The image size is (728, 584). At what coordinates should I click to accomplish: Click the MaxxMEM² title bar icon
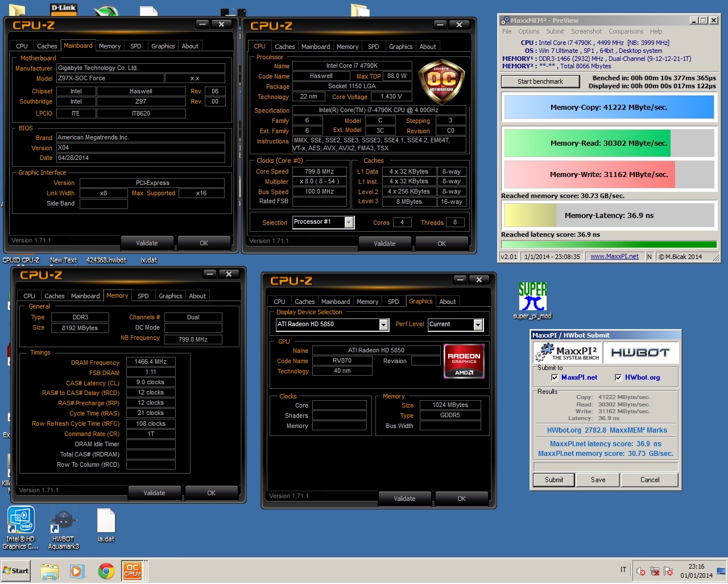[x=504, y=20]
